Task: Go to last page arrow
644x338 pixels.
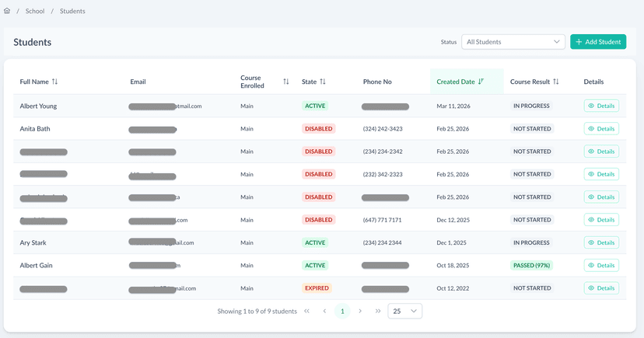Action: [x=378, y=312]
